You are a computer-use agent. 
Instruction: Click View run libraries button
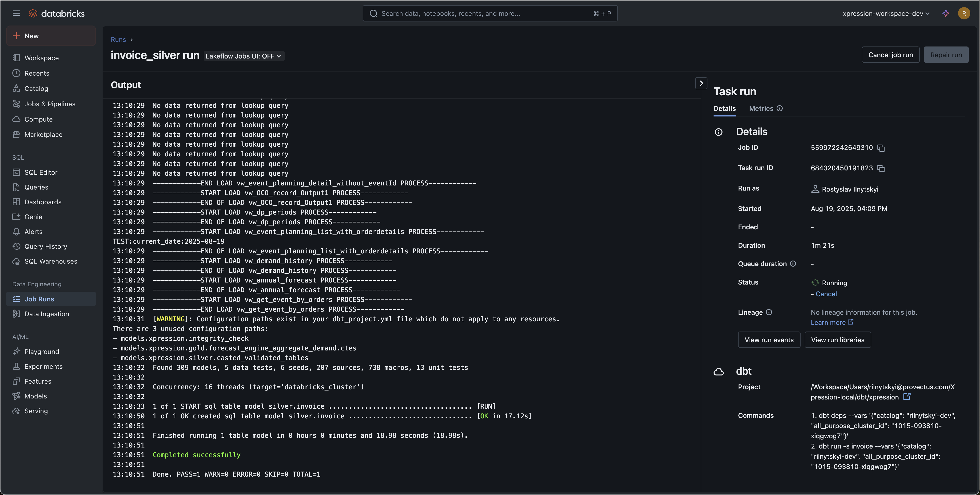click(837, 340)
